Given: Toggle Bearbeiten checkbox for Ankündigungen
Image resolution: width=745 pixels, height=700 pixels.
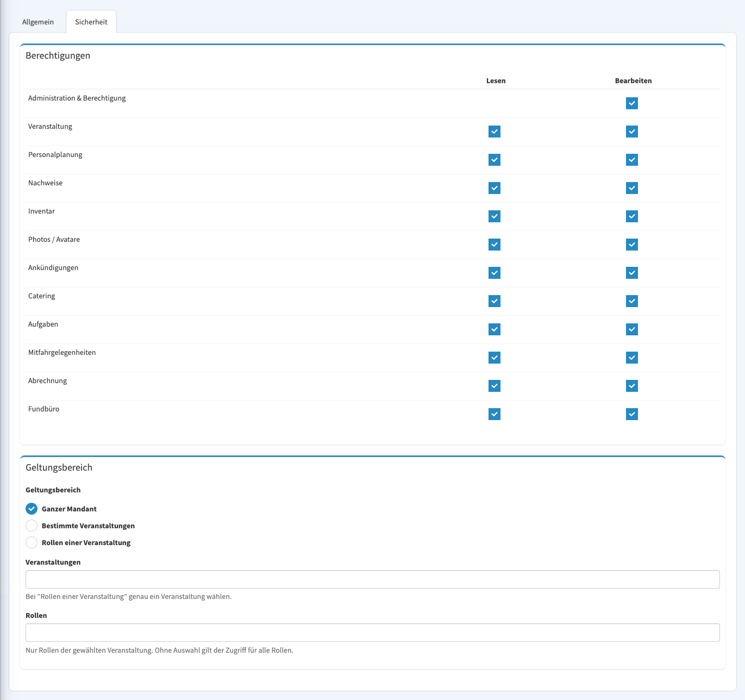Looking at the screenshot, I should click(632, 273).
